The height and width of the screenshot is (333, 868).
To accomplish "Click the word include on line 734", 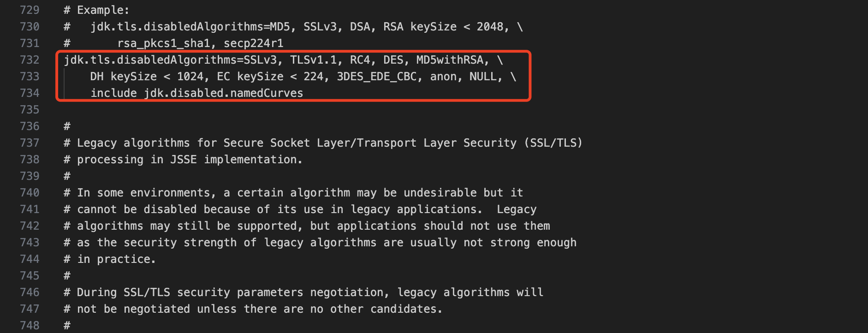I will point(113,93).
